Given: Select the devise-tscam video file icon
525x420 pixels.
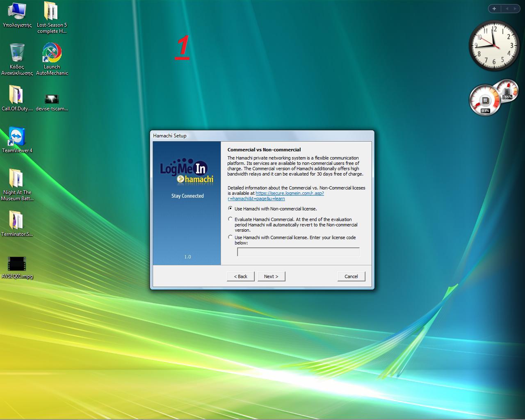Looking at the screenshot, I should tap(52, 102).
